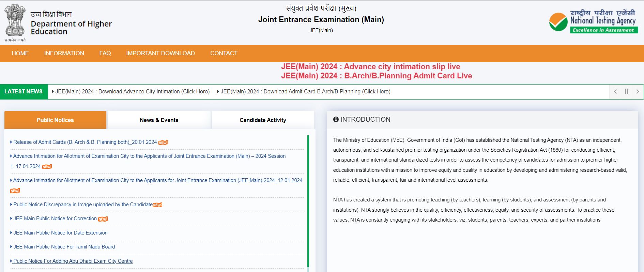Open JEE Main Public Notice For Tamil Nadu Board
Screen dimensions: 644x272
64,247
